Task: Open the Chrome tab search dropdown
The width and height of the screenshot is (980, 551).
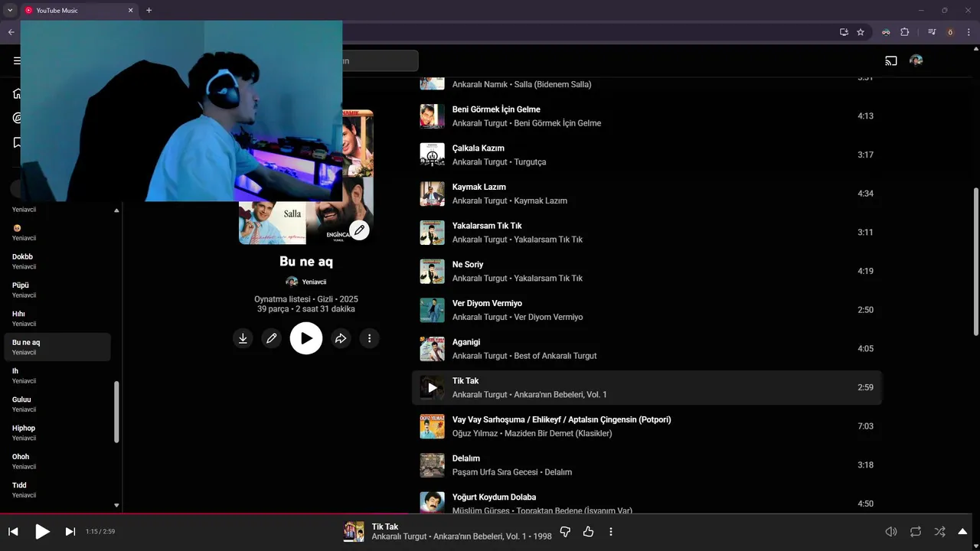Action: (x=10, y=10)
